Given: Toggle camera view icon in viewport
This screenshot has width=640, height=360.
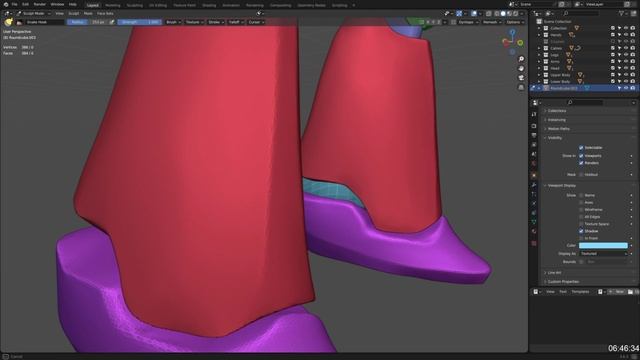Looking at the screenshot, I should [521, 78].
